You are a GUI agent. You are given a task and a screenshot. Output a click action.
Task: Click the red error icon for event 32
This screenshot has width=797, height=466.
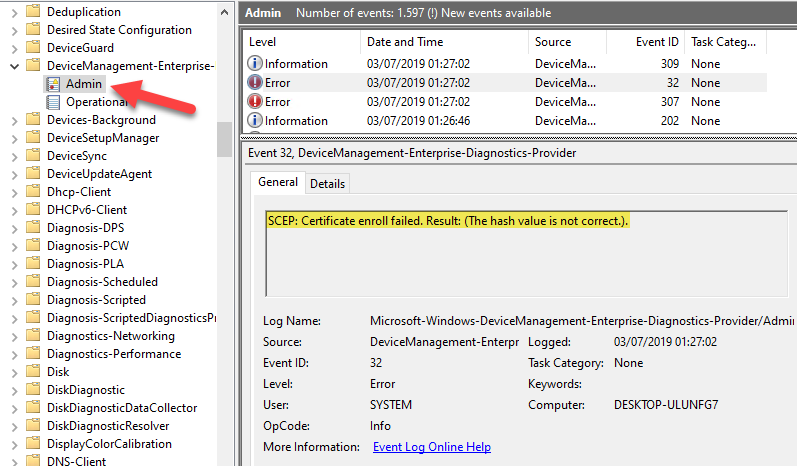(x=256, y=83)
